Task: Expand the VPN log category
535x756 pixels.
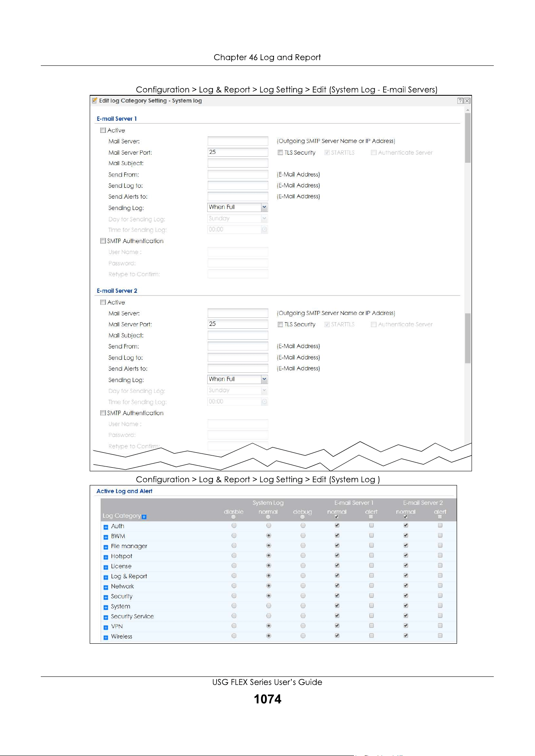Action: pyautogui.click(x=106, y=628)
